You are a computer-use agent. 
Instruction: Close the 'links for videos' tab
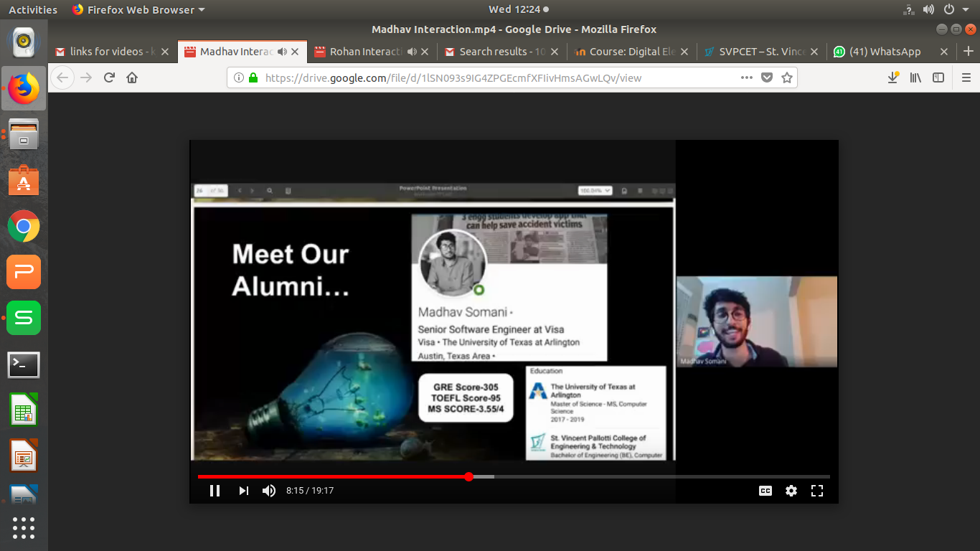point(165,52)
